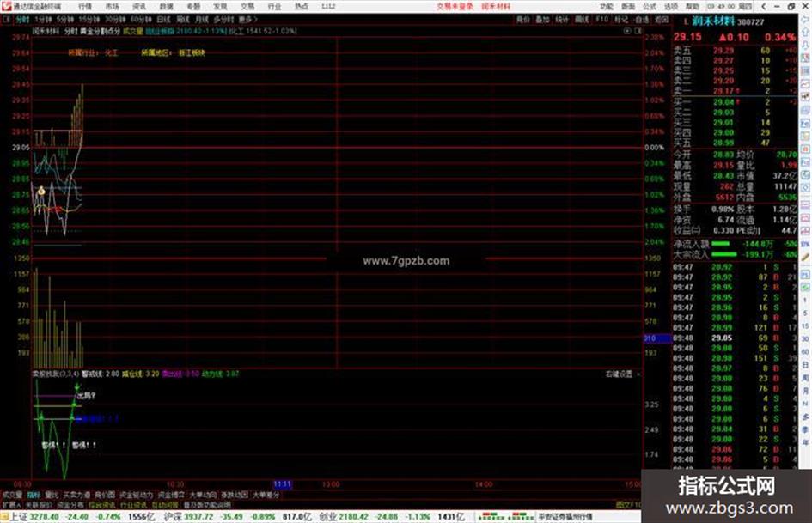Open the 关联报价 tab

pos(39,505)
